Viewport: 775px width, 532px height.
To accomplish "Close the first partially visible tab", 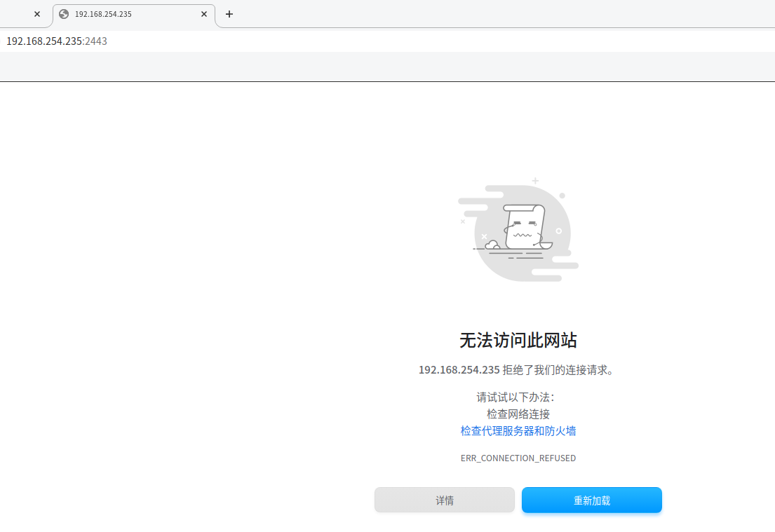I will (37, 14).
